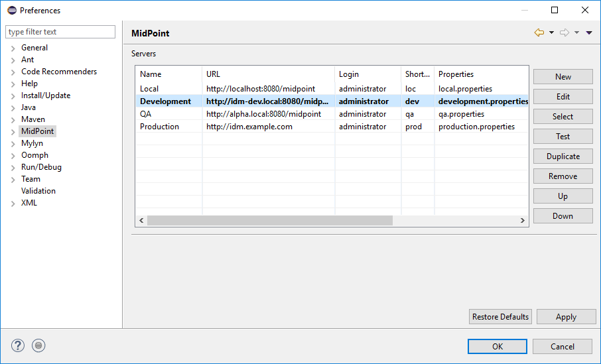Select Validation in the tree
The width and height of the screenshot is (601, 364).
coord(38,190)
